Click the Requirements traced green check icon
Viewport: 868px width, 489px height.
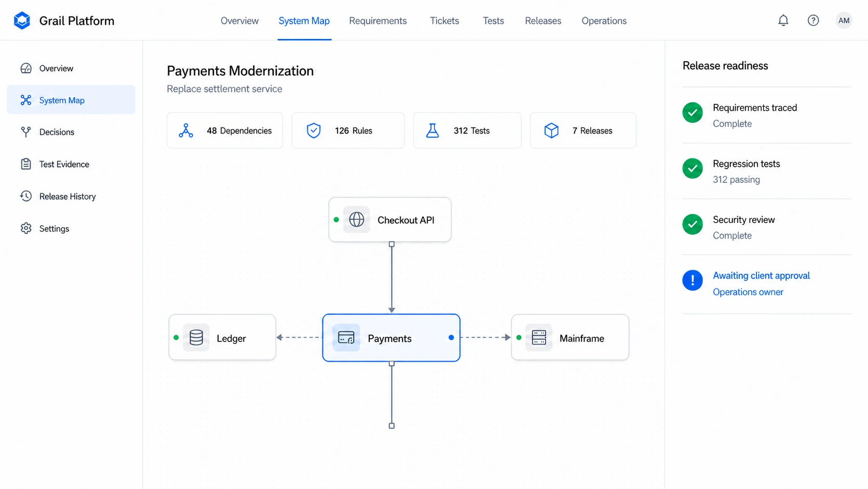click(693, 113)
